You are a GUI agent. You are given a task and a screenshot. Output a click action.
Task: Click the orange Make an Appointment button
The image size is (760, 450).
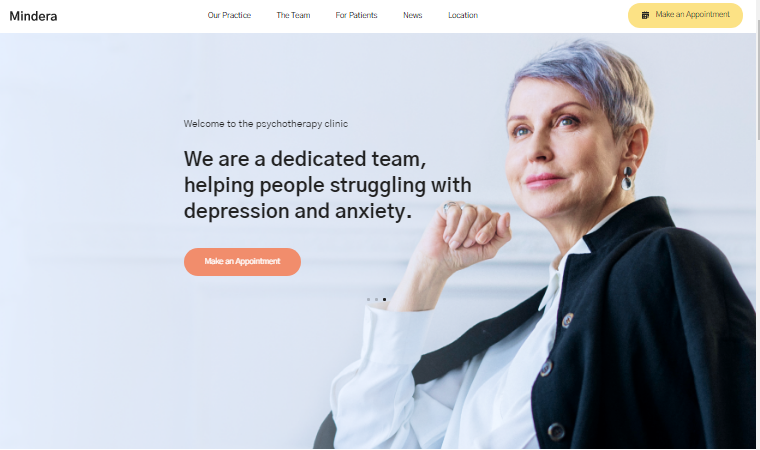[x=242, y=262]
